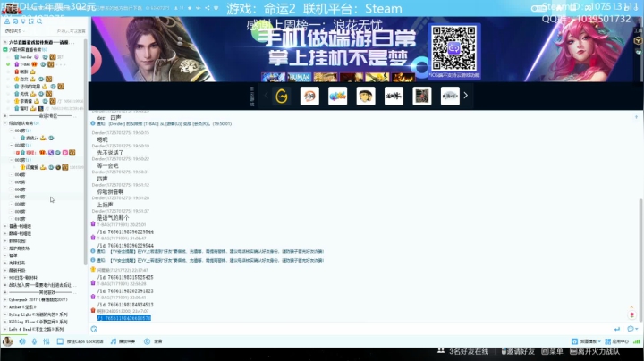Open 应用中心 app center
The width and height of the screenshot is (644, 361).
click(x=616, y=341)
